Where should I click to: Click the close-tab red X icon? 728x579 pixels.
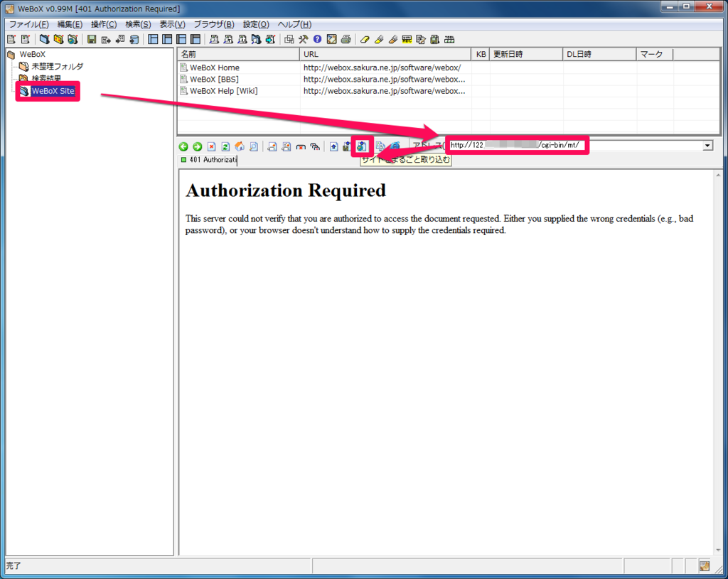[301, 146]
